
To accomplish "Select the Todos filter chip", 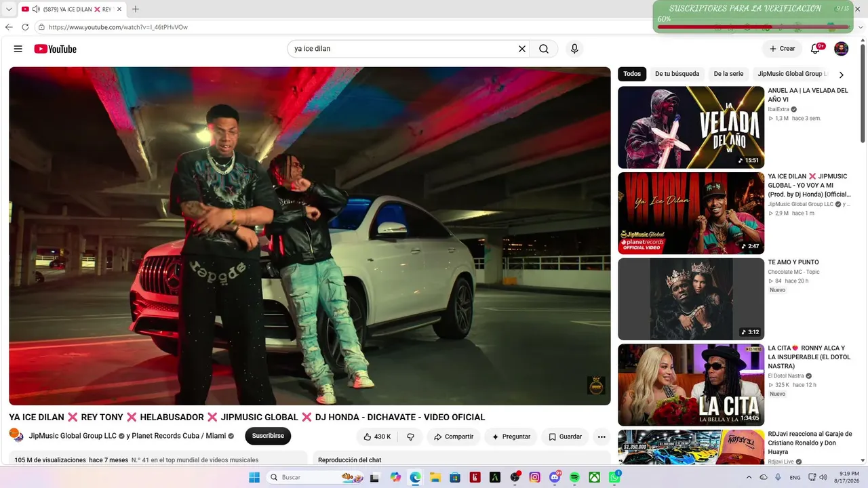I will 632,74.
